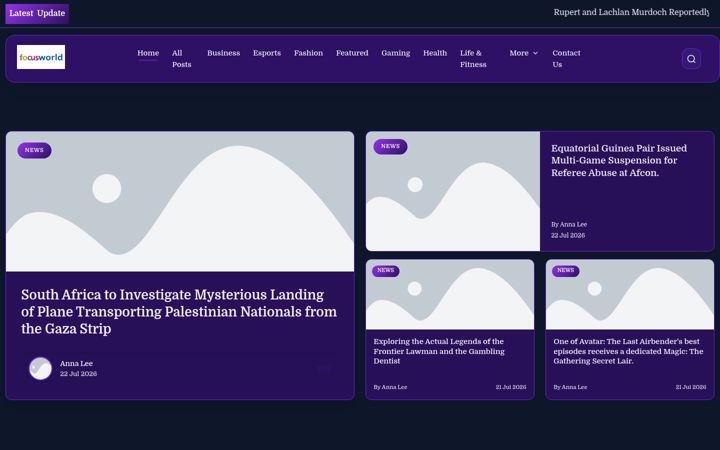
Task: Click the Rupert and Lachlan Murdoch ticker headline
Action: pos(631,12)
